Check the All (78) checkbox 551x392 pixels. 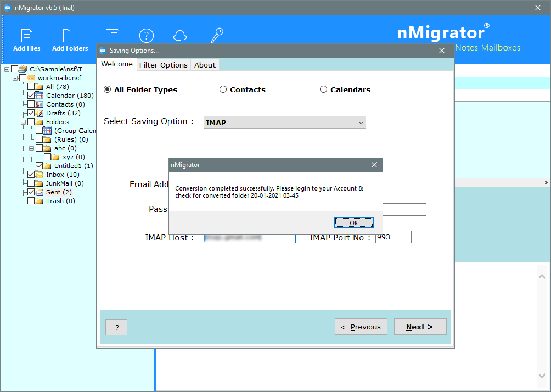[31, 87]
